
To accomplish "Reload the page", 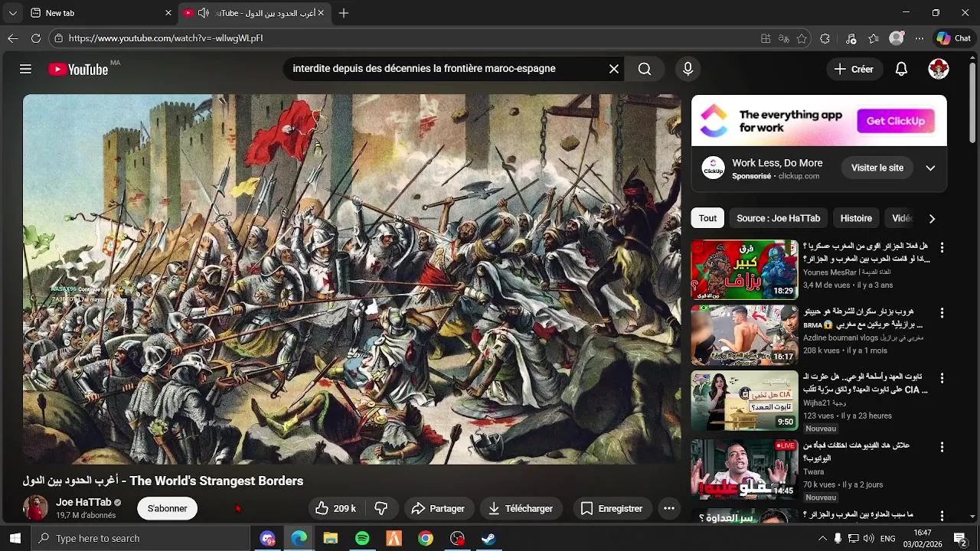I will click(35, 38).
